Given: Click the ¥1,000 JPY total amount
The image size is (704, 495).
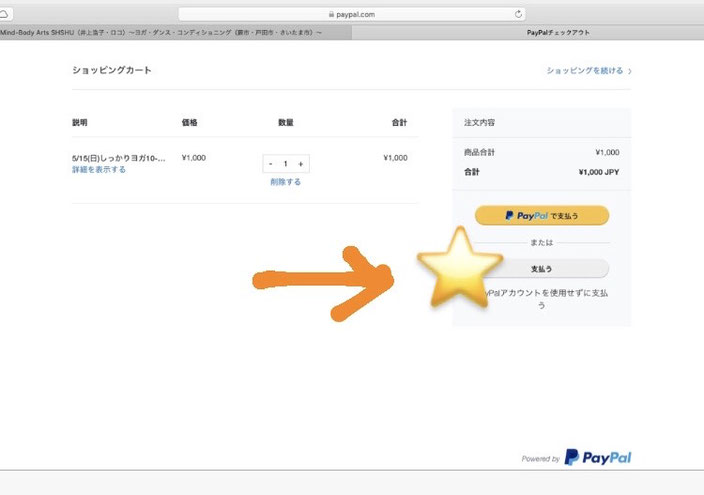Looking at the screenshot, I should pyautogui.click(x=599, y=172).
